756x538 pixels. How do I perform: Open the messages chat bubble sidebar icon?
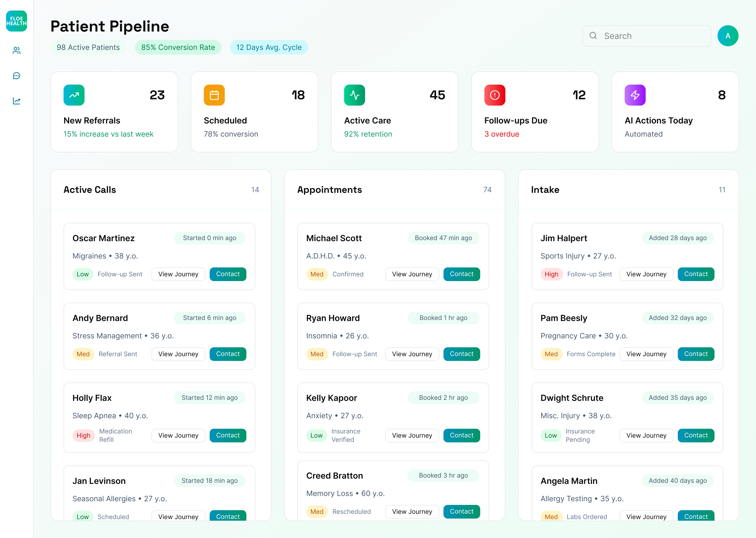[16, 76]
